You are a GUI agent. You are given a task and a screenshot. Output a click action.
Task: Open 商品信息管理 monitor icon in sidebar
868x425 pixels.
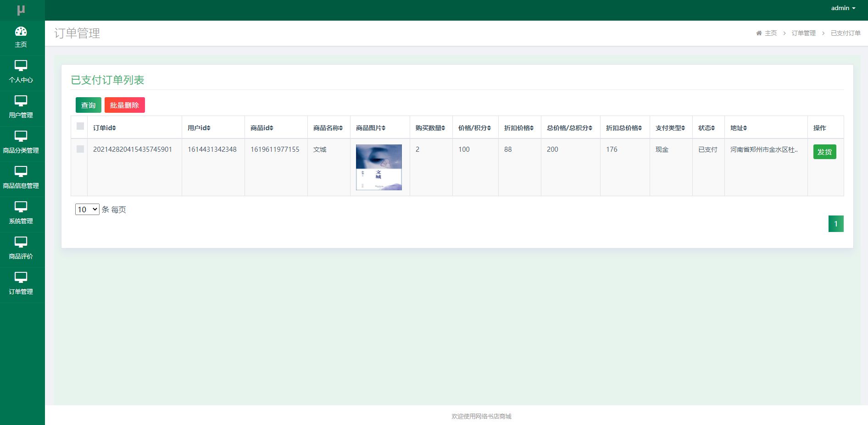click(x=21, y=171)
